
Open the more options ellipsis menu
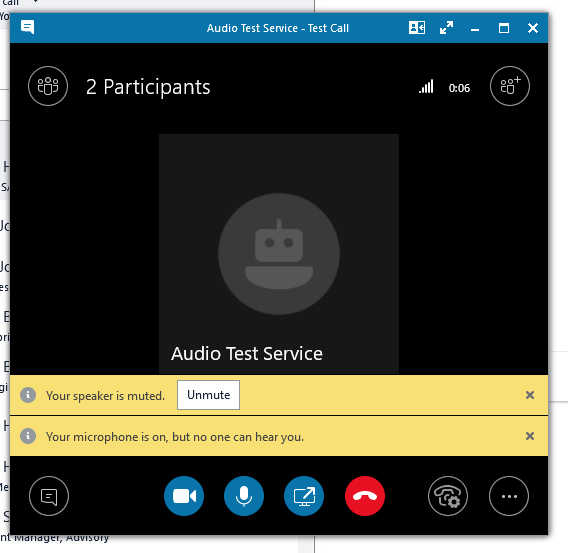[509, 496]
